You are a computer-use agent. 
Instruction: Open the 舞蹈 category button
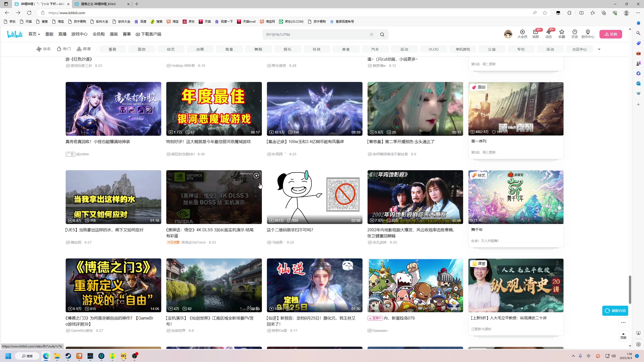[258, 49]
